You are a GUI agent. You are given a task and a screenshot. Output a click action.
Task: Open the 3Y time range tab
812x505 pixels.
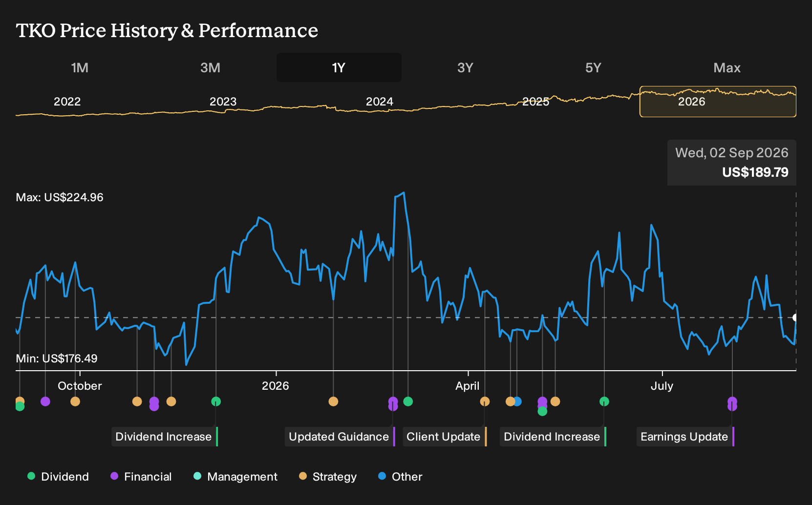coord(465,67)
